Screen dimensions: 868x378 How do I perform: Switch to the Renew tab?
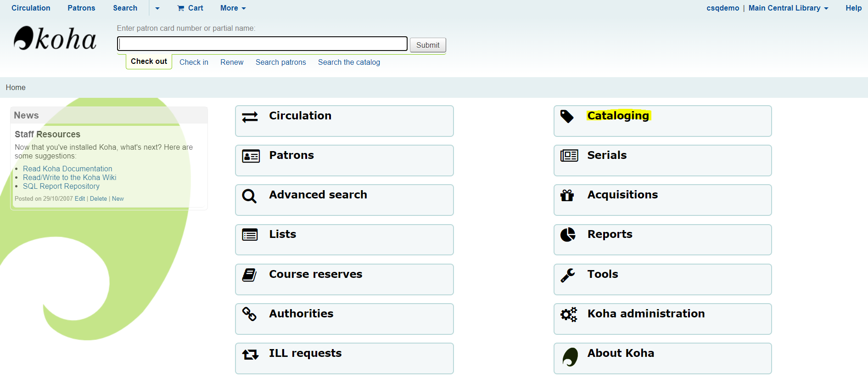point(232,62)
